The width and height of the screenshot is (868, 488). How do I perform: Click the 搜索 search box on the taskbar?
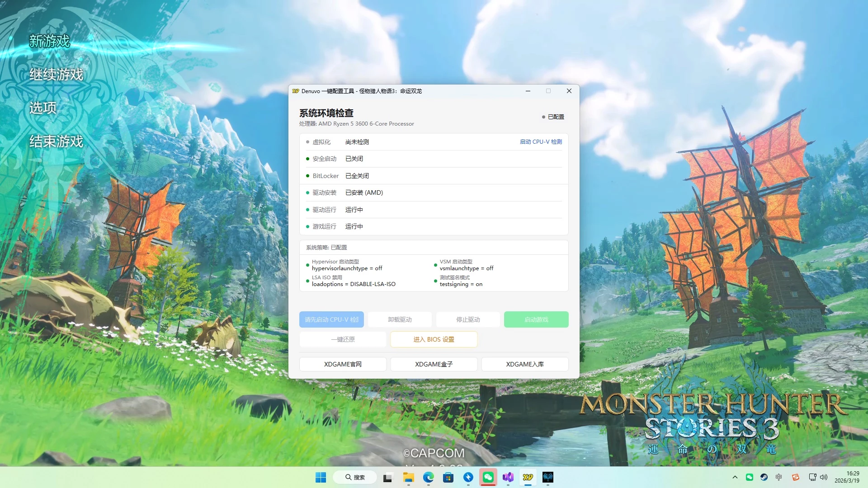click(x=355, y=477)
